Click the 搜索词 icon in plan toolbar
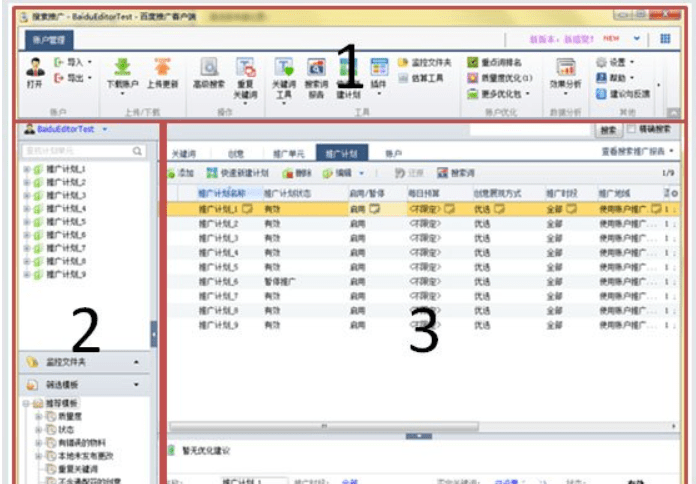The image size is (696, 484). pos(443,173)
